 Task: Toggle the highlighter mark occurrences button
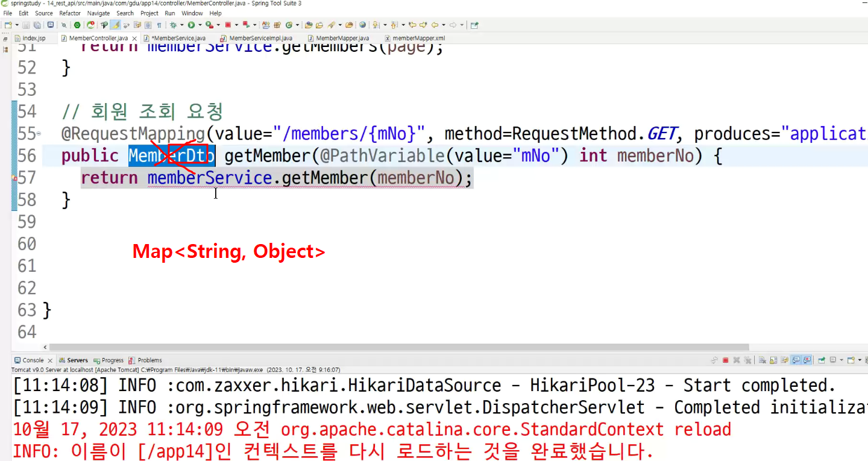click(x=115, y=25)
